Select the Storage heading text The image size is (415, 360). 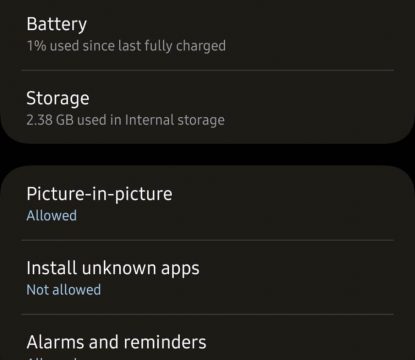click(58, 98)
